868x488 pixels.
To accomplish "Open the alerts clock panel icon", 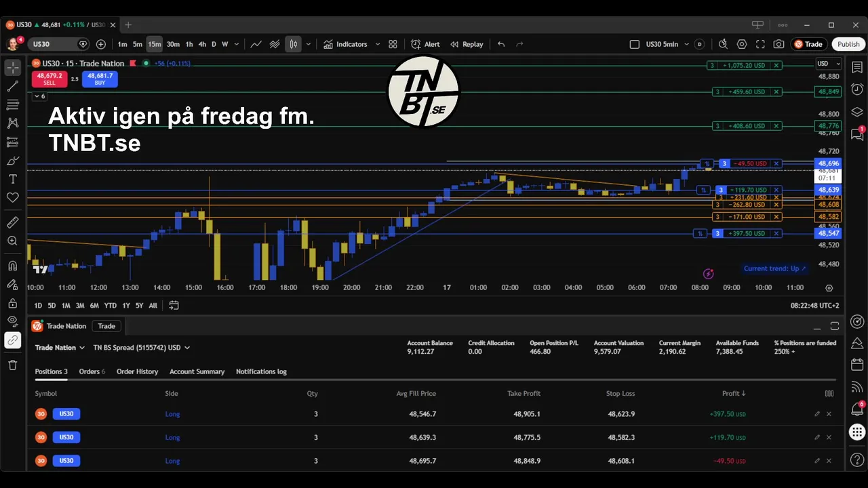I will click(857, 89).
